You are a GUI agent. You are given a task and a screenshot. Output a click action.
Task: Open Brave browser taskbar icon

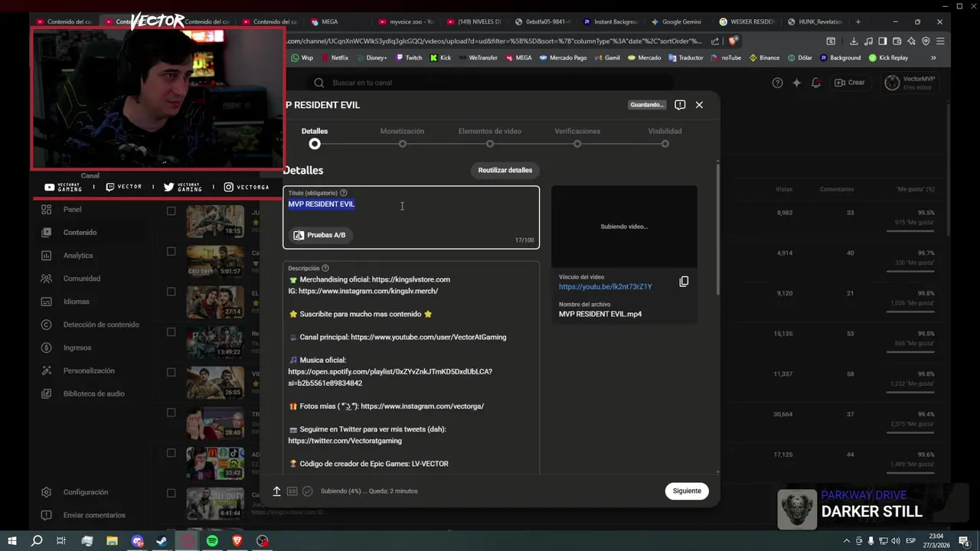point(237,541)
